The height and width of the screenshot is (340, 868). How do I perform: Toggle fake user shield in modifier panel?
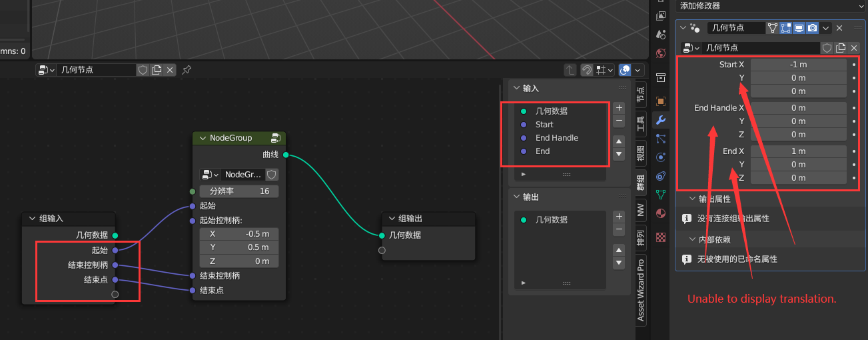(827, 48)
